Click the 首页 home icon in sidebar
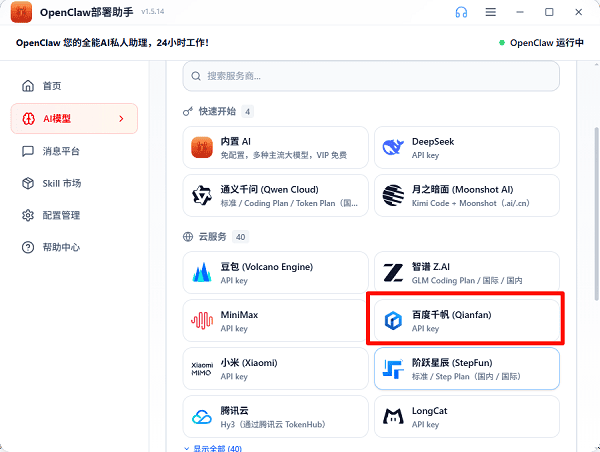600x452 pixels. click(x=28, y=86)
